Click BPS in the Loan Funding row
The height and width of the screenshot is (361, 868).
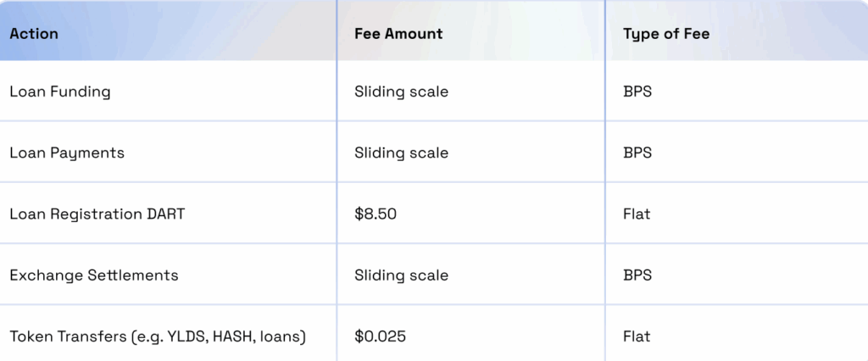637,92
